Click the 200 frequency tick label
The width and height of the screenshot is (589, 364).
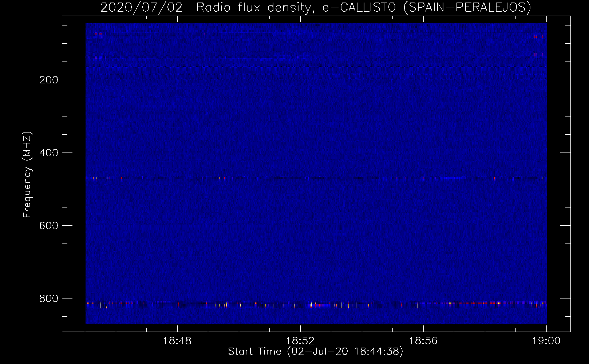point(49,80)
